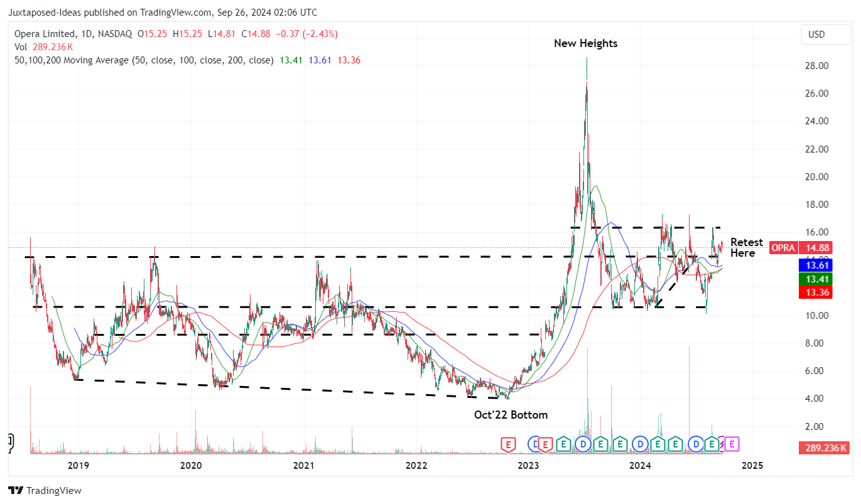Click the Retest Here annotation label

(746, 247)
